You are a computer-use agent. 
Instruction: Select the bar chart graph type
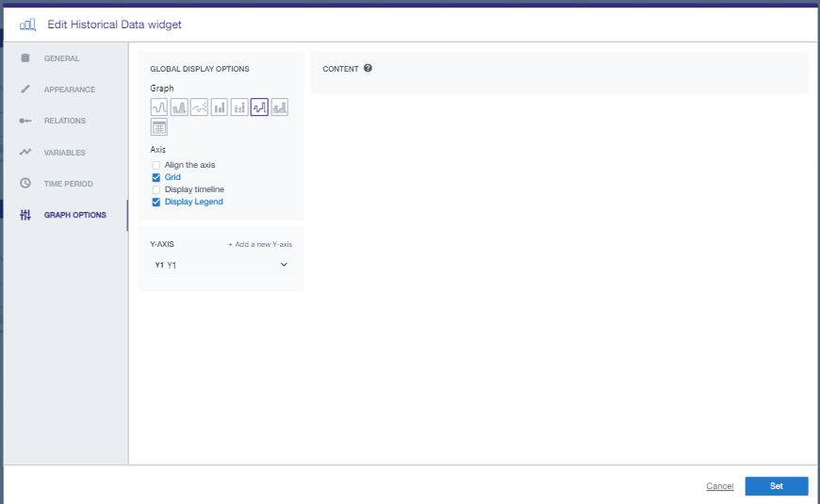point(219,107)
